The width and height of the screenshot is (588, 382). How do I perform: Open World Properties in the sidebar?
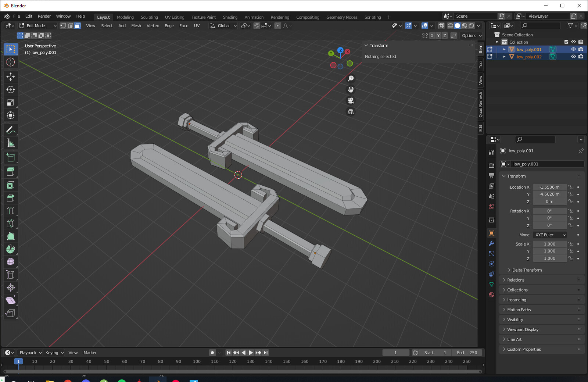(x=491, y=207)
